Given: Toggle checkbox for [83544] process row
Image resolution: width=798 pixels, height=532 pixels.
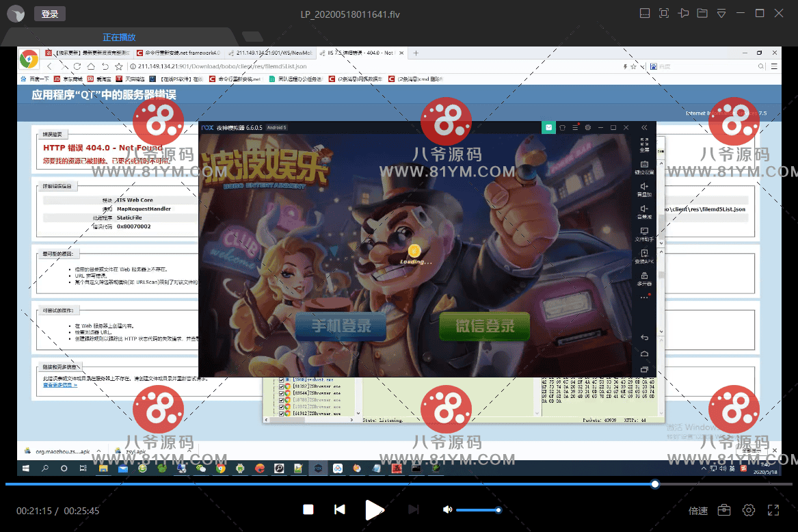Looking at the screenshot, I should [x=281, y=393].
